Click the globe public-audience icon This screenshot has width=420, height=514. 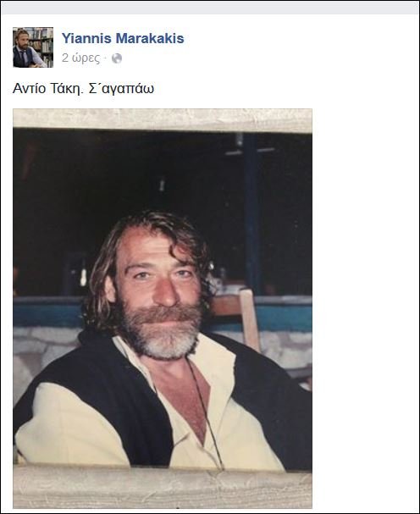click(117, 58)
